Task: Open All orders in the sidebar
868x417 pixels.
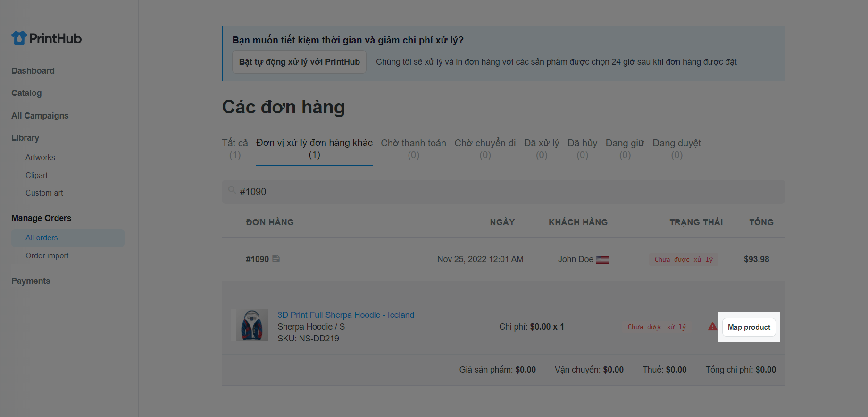Action: (x=68, y=238)
